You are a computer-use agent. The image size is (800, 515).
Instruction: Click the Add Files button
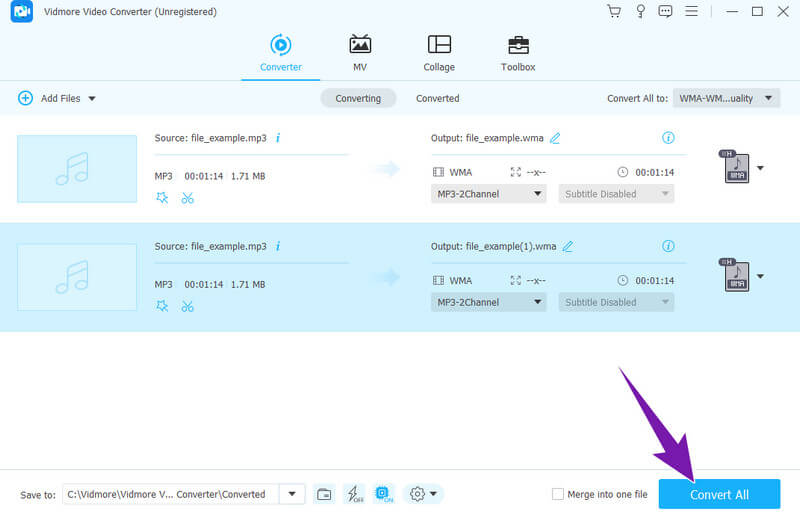56,98
